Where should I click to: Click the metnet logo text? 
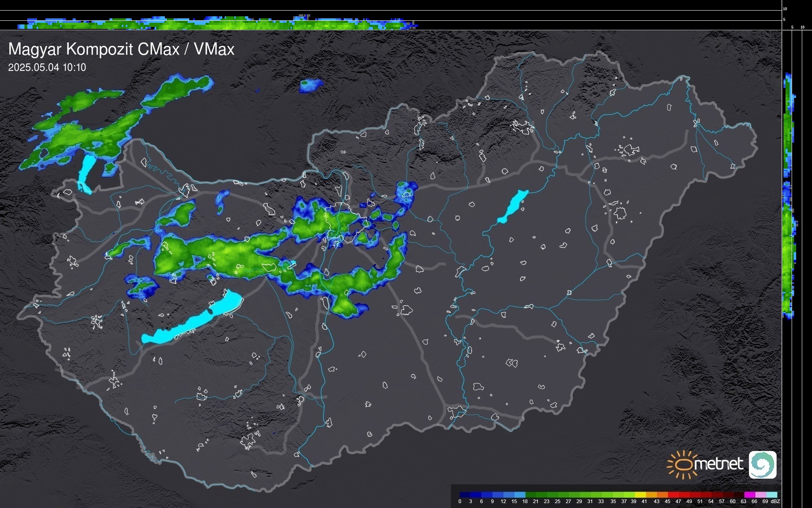pos(718,464)
